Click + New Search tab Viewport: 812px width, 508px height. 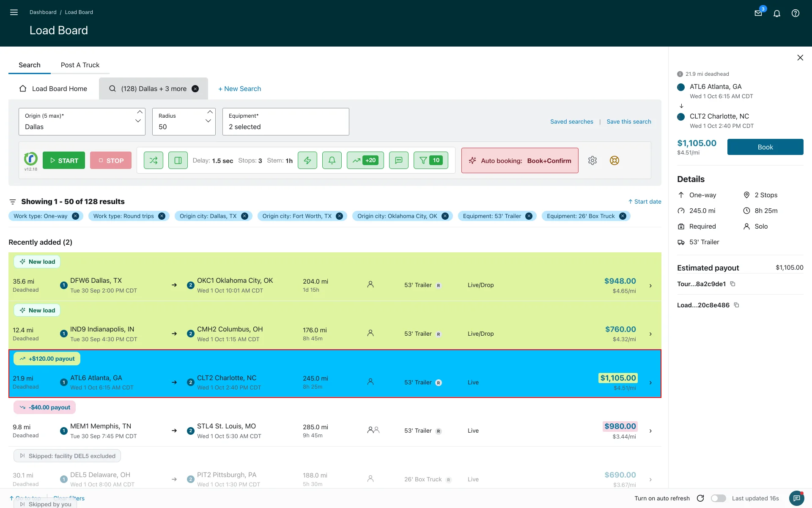coord(239,88)
